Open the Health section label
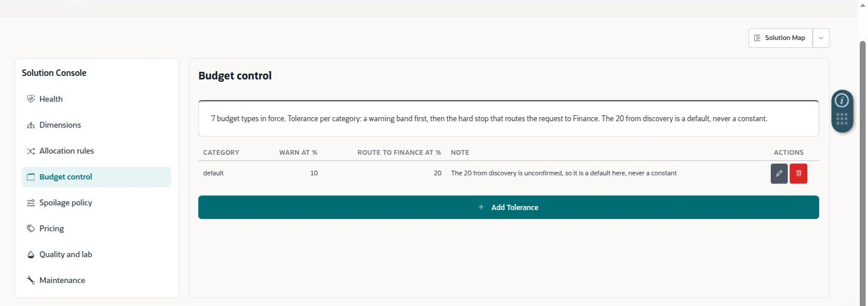 click(x=51, y=99)
